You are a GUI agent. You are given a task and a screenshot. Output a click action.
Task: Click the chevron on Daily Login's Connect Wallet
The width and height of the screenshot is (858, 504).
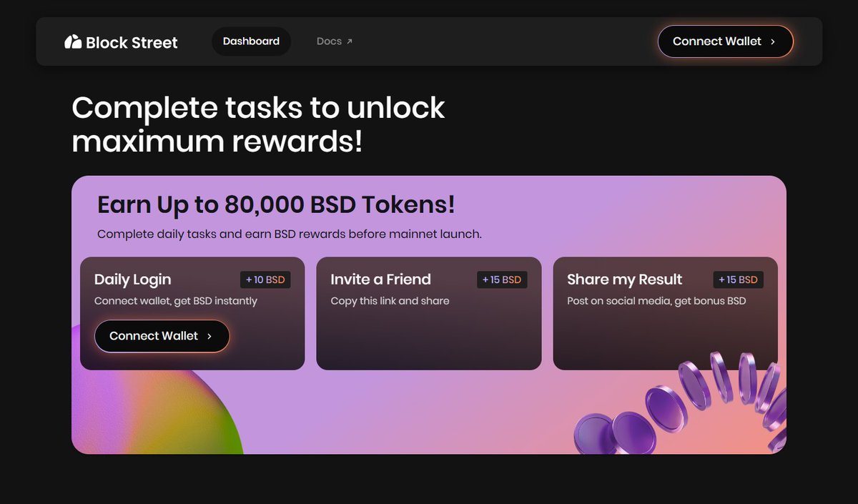coord(209,336)
